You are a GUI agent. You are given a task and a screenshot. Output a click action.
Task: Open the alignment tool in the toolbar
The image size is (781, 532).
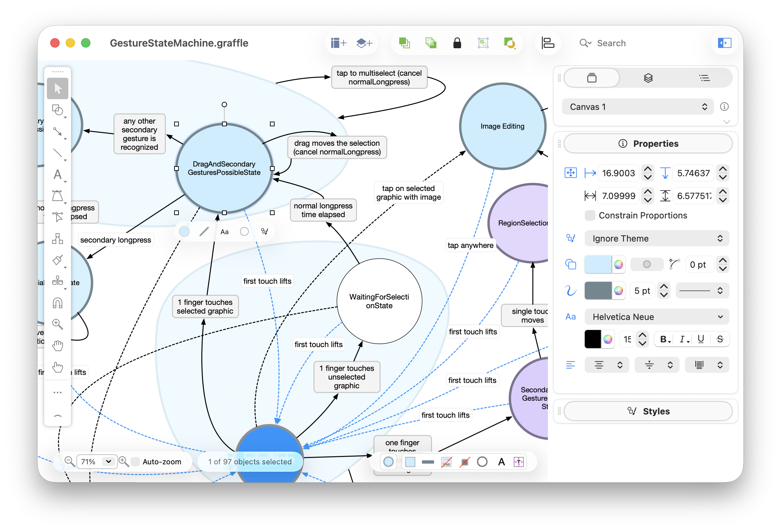click(x=548, y=43)
